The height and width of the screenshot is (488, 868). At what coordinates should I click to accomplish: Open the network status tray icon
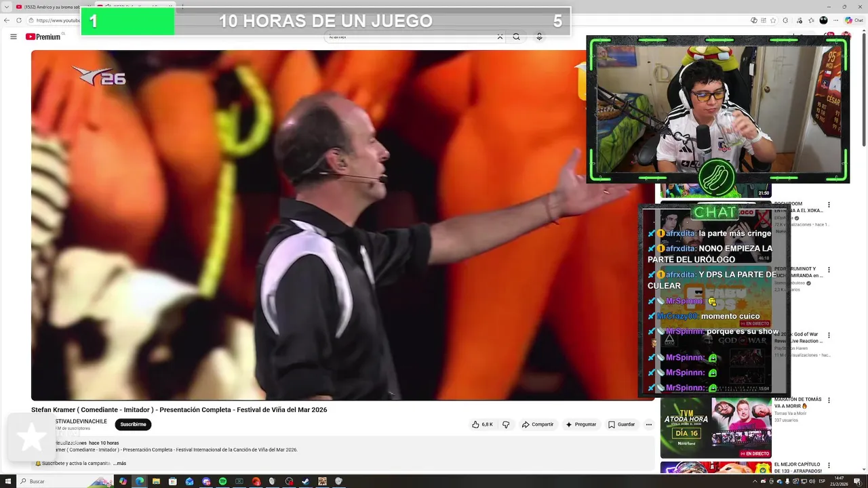(x=804, y=481)
